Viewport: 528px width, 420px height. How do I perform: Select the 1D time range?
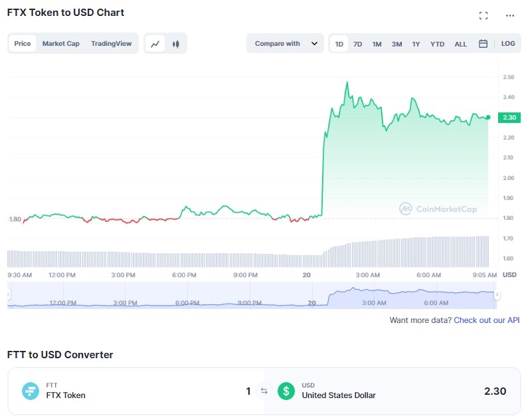339,44
